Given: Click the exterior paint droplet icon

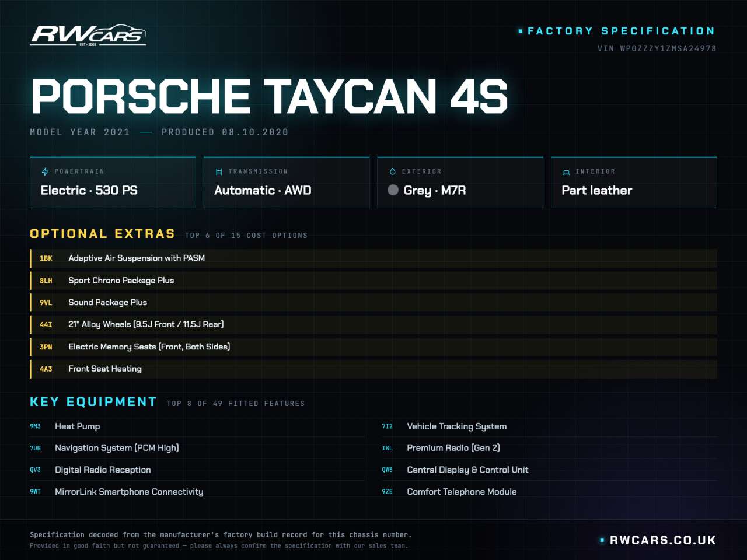Looking at the screenshot, I should coord(392,171).
